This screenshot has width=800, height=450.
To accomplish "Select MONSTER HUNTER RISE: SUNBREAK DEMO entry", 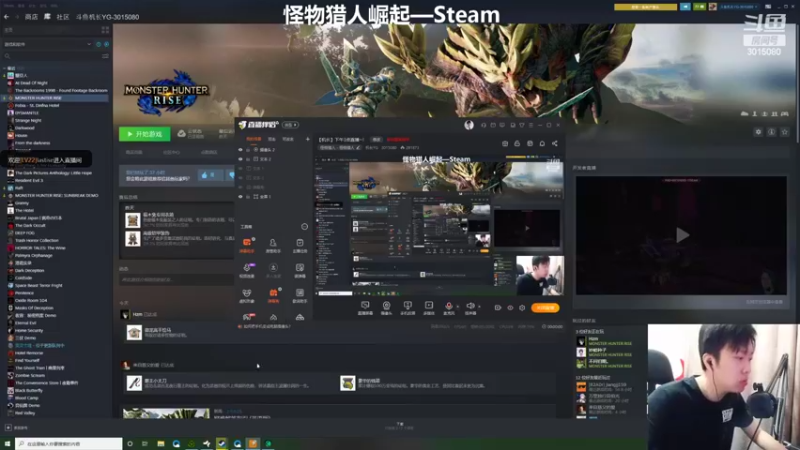I will (x=56, y=195).
